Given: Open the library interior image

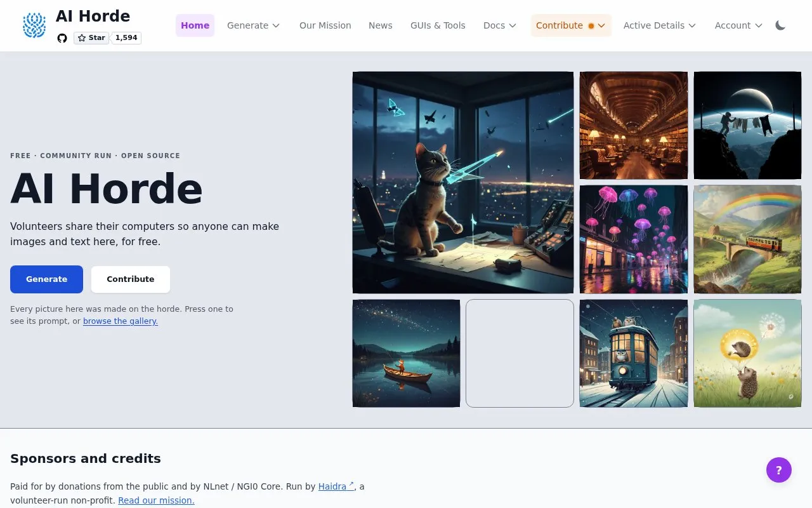Looking at the screenshot, I should pos(634,125).
